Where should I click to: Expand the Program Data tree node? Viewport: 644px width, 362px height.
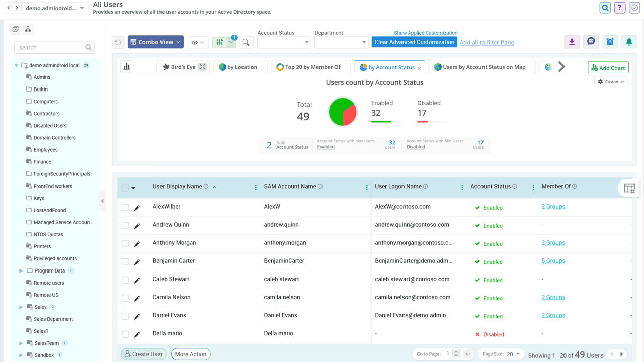[21, 271]
